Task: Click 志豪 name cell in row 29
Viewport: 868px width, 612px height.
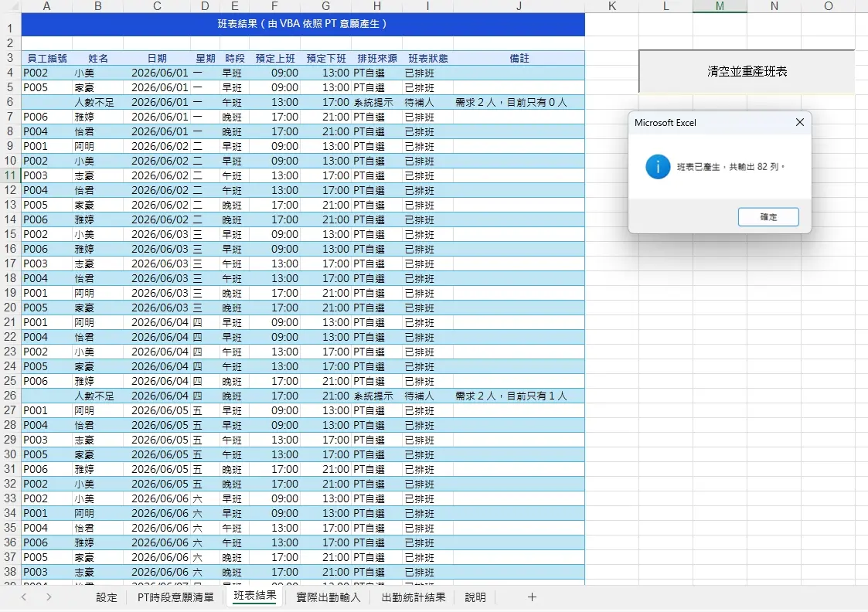Action: [97, 440]
